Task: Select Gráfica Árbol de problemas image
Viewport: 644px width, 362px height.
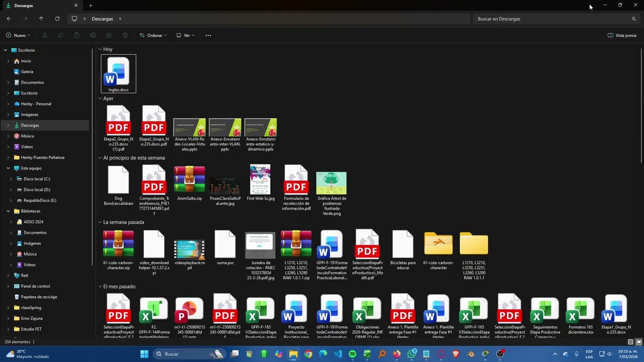Action: coord(331,194)
